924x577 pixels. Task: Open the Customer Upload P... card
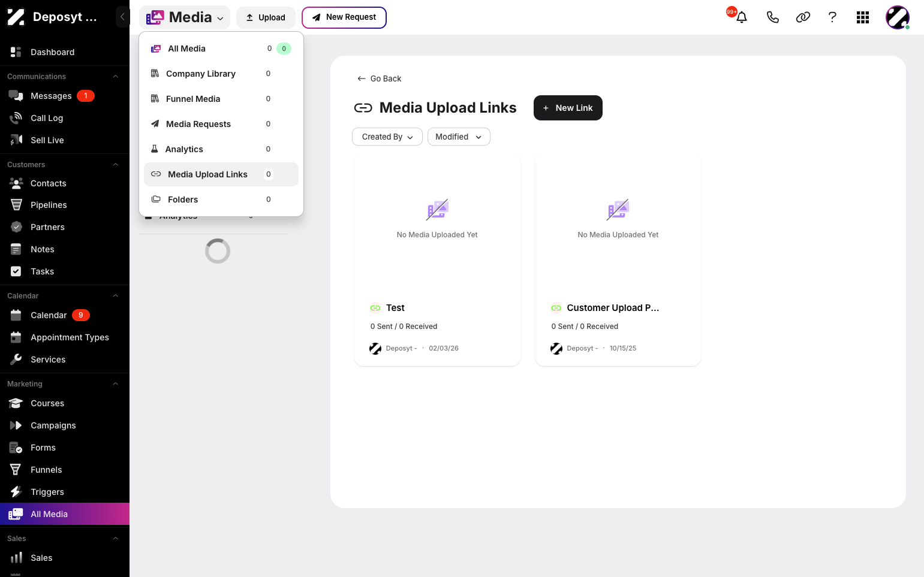pos(618,260)
